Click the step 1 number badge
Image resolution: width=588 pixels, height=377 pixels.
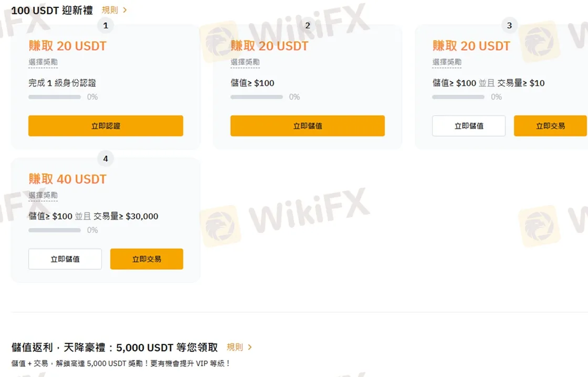click(x=106, y=26)
